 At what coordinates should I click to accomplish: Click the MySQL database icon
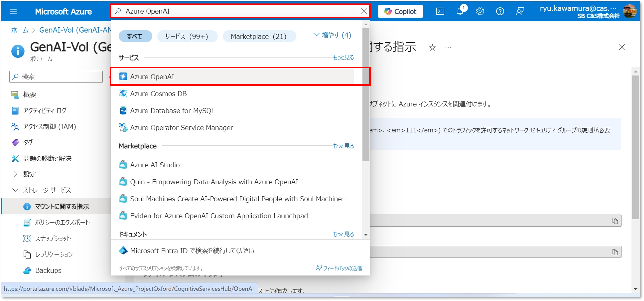(123, 110)
